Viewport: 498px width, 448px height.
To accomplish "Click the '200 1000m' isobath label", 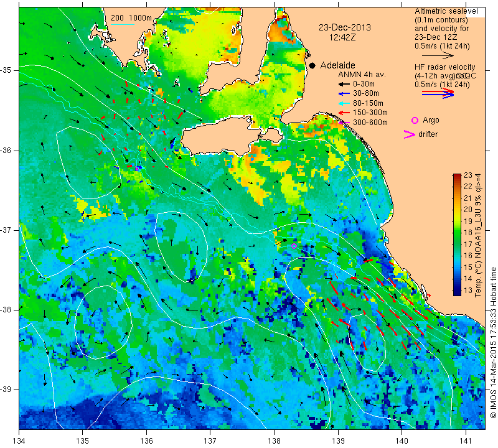I will [131, 18].
